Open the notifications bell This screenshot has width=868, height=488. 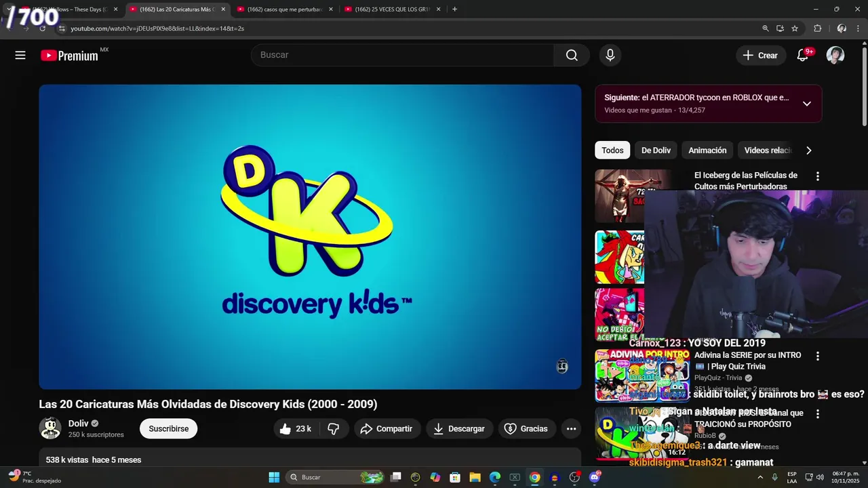coord(803,56)
